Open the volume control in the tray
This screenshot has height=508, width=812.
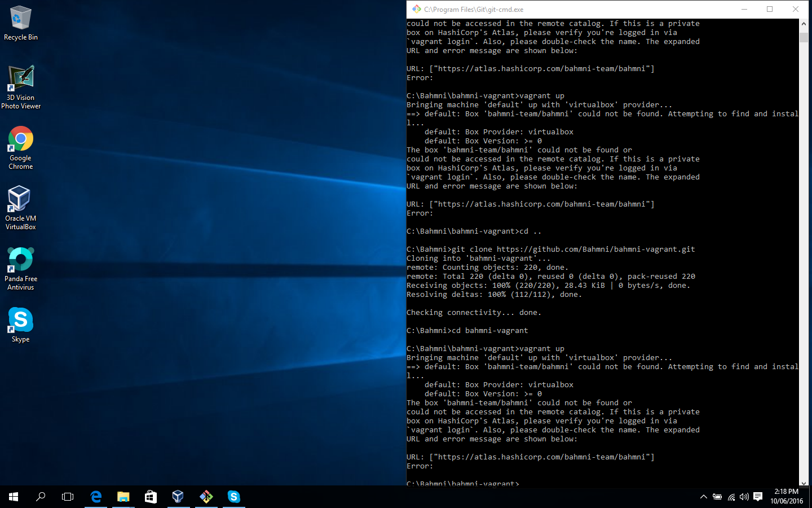point(744,497)
